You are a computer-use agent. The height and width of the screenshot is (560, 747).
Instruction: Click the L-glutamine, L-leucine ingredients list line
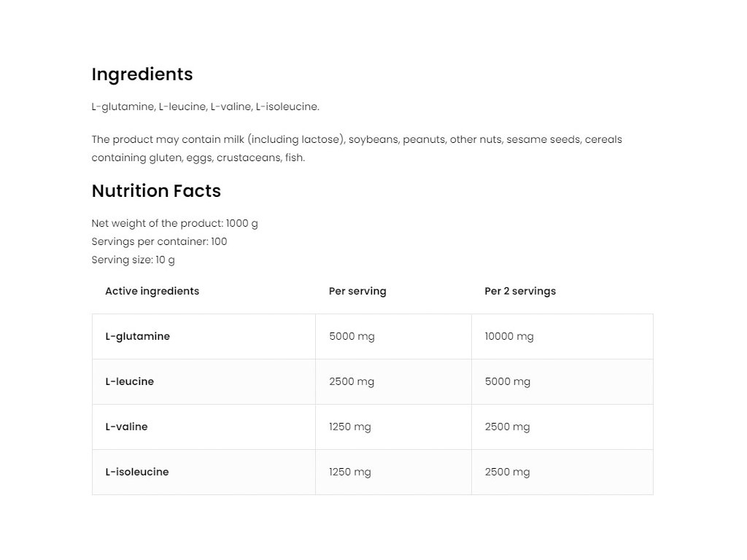tap(205, 106)
